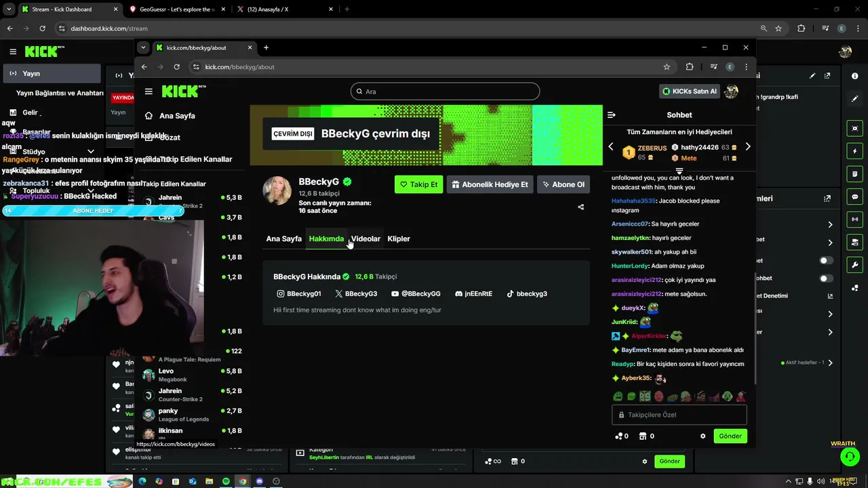Open the TikTok link bbeckyg3
Image resolution: width=868 pixels, height=488 pixels.
(x=527, y=293)
